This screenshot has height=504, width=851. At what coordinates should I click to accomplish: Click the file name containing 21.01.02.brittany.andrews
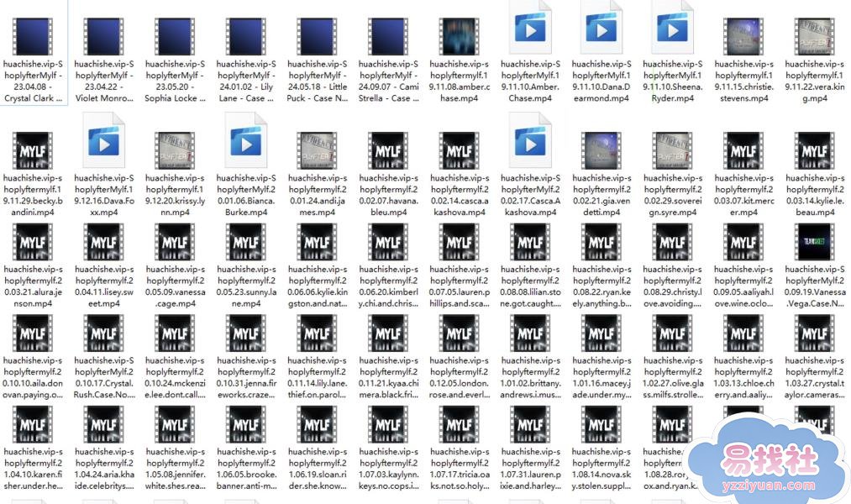pos(530,377)
